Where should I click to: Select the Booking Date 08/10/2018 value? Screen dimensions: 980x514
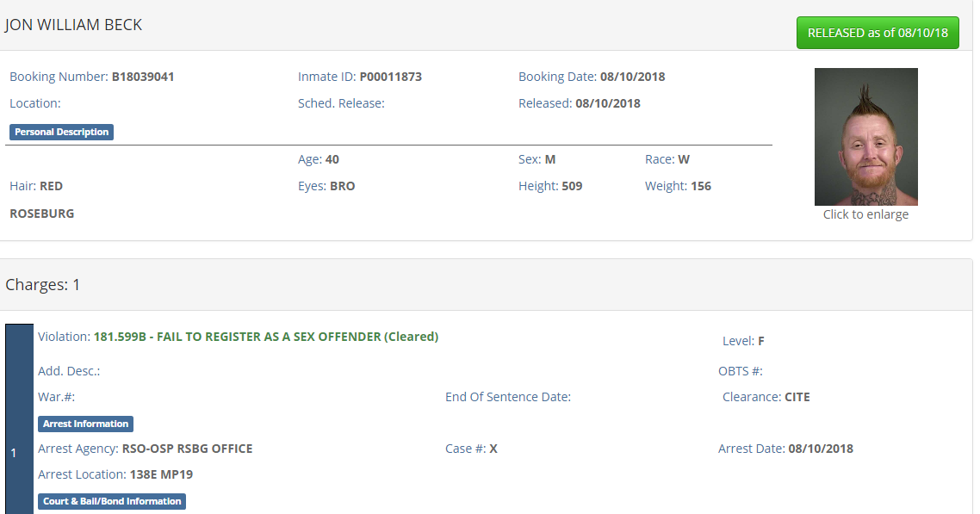[632, 77]
